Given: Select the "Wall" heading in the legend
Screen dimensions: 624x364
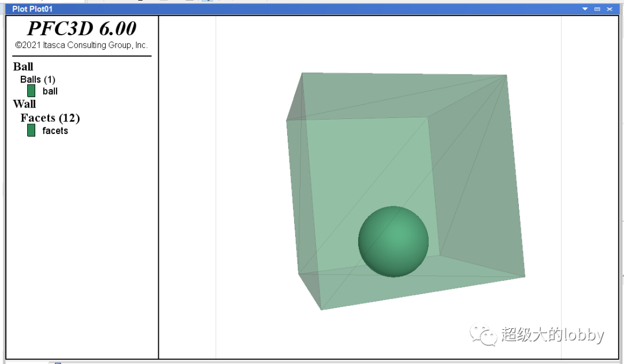Looking at the screenshot, I should click(24, 104).
